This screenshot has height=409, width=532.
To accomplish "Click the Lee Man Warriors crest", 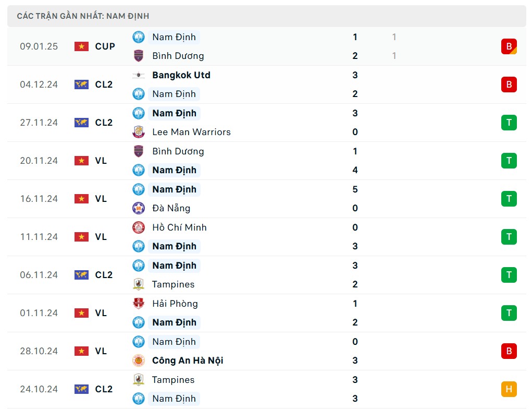I will tap(138, 132).
